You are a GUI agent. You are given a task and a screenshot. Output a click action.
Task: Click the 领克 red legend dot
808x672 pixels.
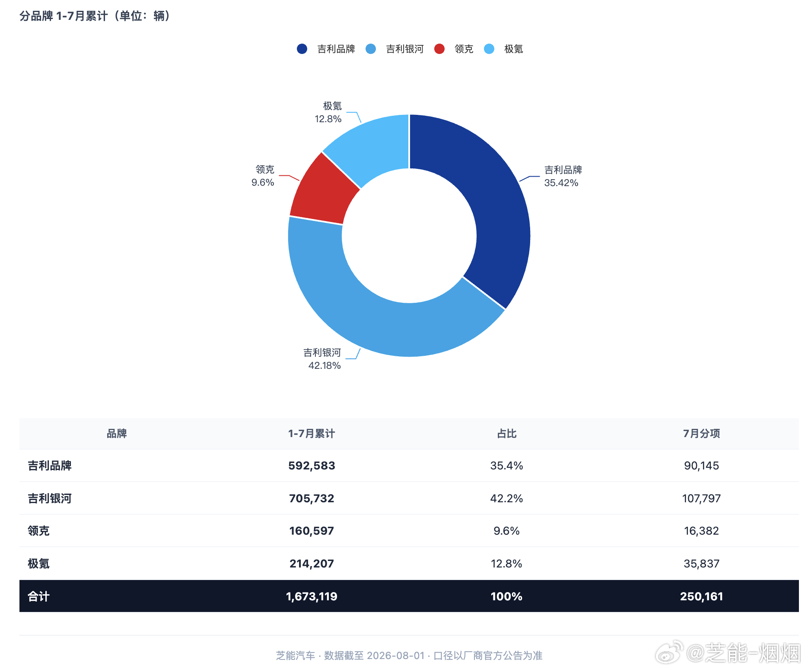click(439, 49)
